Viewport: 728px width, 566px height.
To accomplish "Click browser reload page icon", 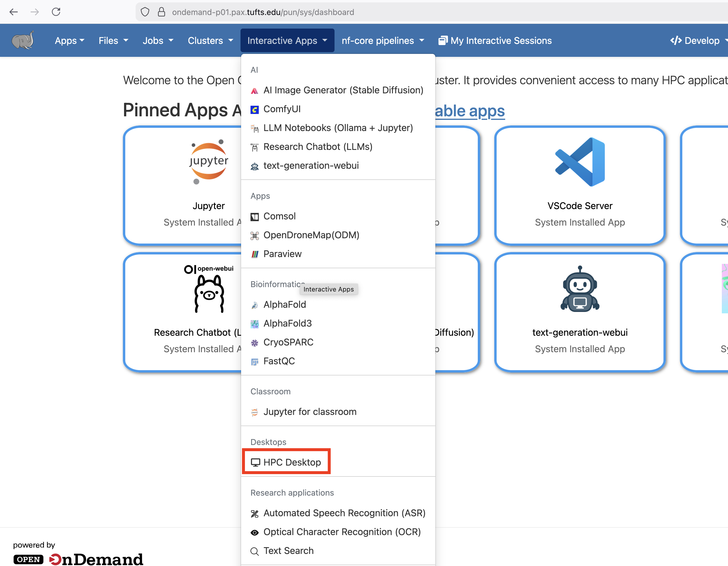I will (x=56, y=12).
